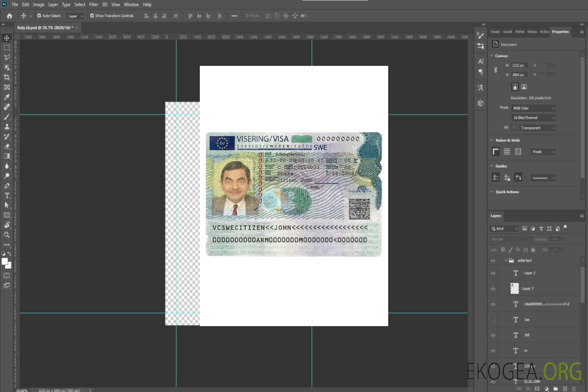588x392 pixels.
Task: Open the guide line style dropdown
Action: pos(543,178)
